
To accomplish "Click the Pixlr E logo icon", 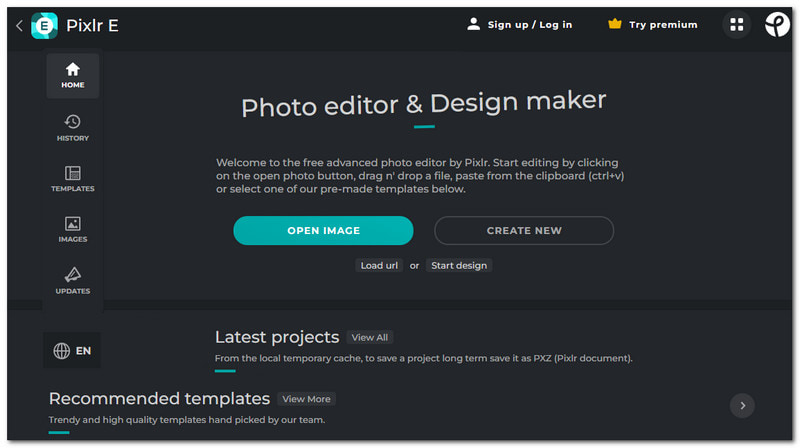I will pos(44,25).
